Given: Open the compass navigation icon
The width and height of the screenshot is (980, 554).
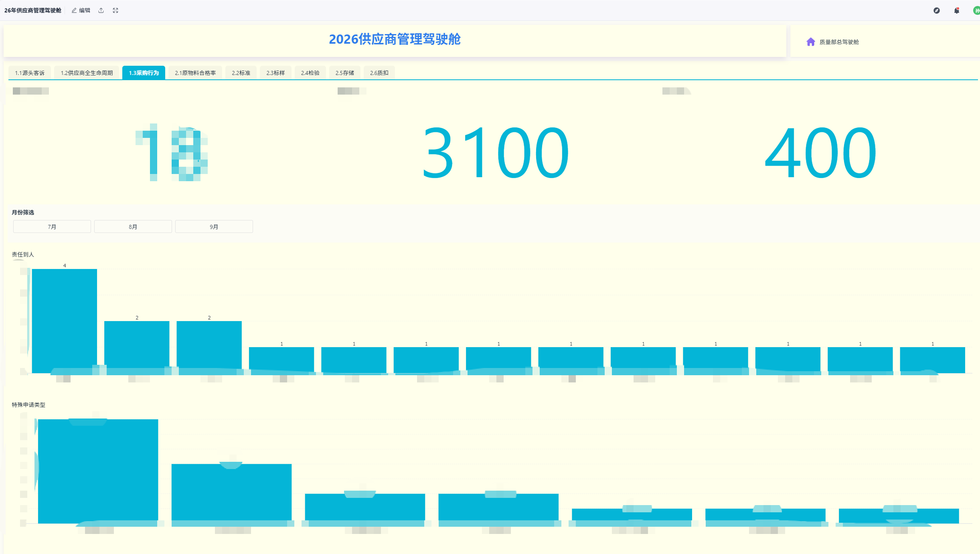Looking at the screenshot, I should (937, 10).
